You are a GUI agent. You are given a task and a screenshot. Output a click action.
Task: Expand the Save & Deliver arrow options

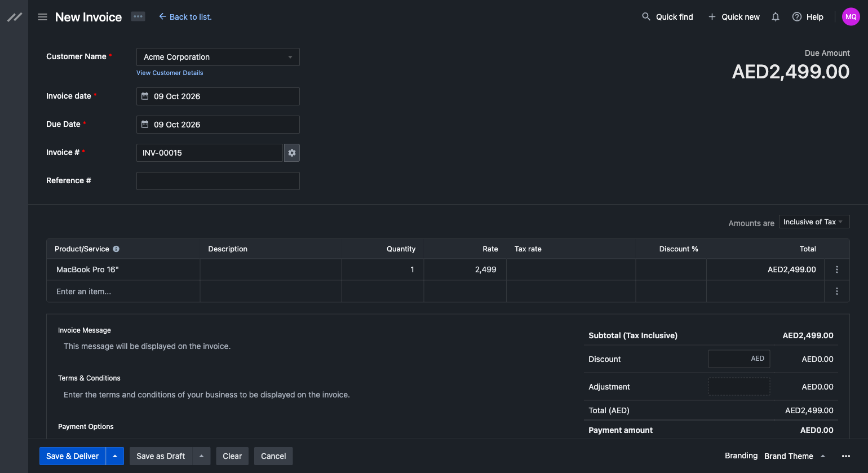[x=115, y=456]
